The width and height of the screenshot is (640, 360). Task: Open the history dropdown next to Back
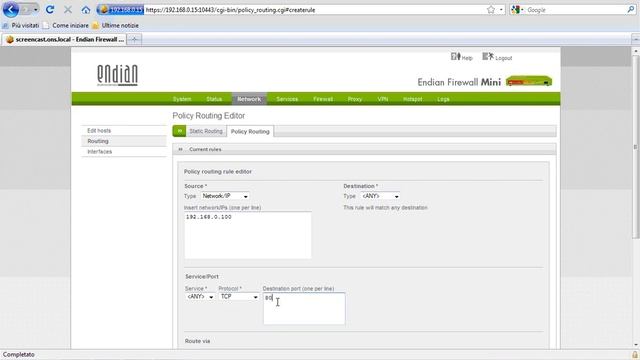click(x=36, y=9)
